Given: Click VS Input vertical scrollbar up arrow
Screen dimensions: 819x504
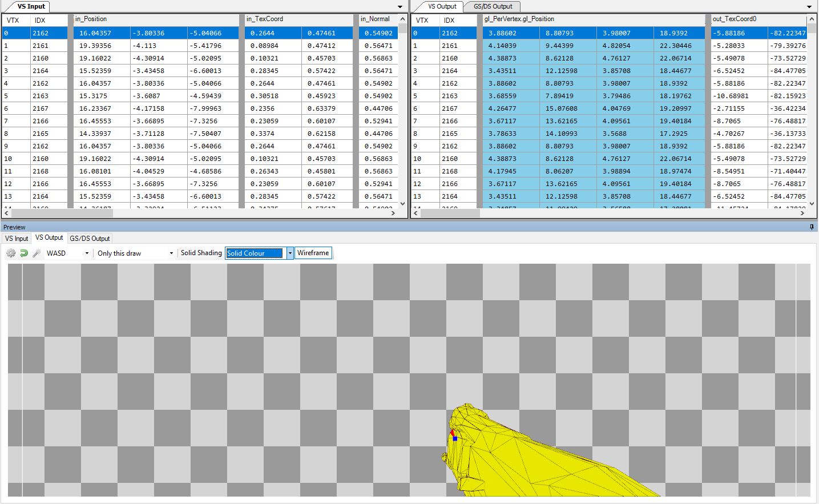Looking at the screenshot, I should (x=402, y=19).
